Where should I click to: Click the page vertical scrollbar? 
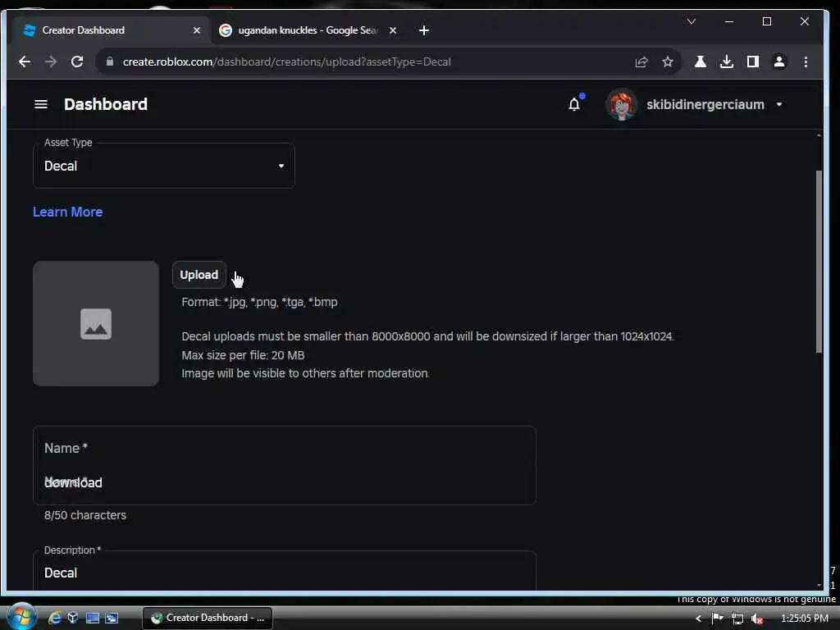[x=819, y=262]
